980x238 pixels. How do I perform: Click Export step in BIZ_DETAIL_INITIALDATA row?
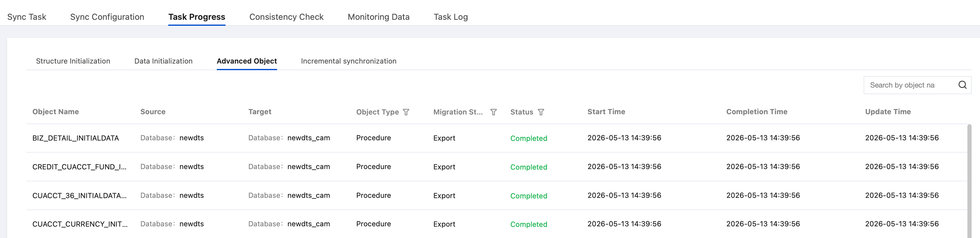coord(444,138)
